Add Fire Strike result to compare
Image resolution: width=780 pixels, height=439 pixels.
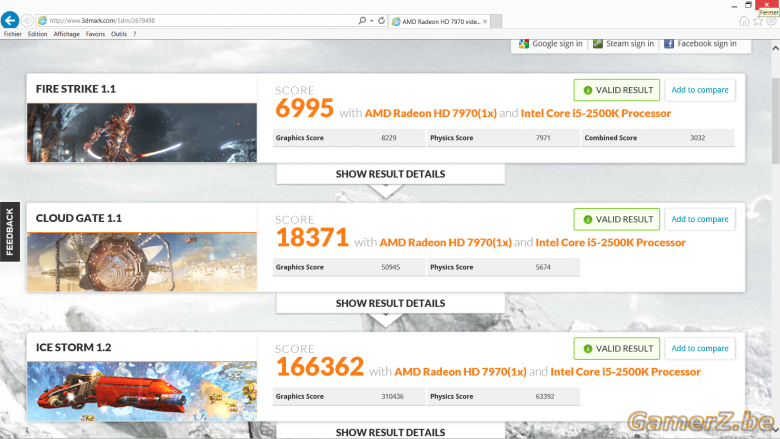(x=700, y=90)
